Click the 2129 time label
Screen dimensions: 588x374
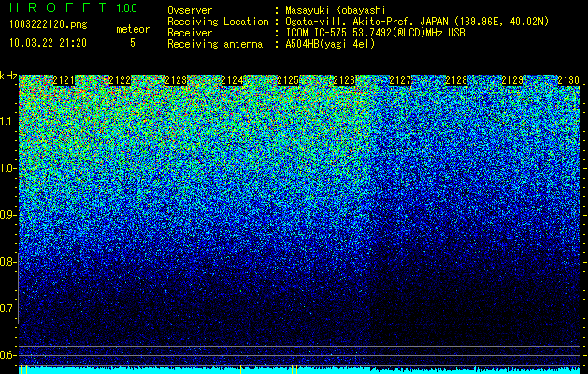512,80
